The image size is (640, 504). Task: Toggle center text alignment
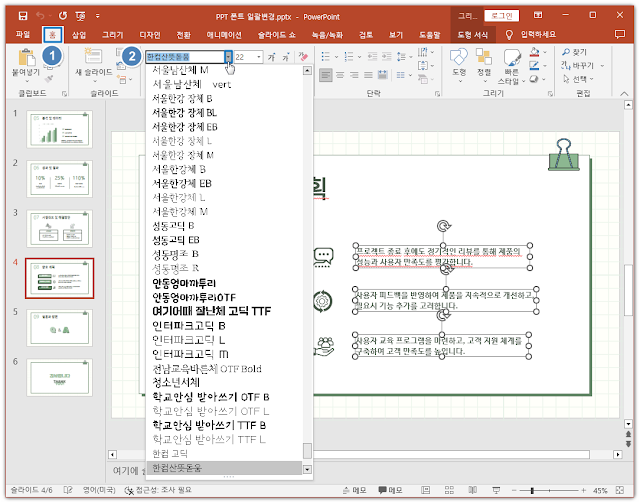point(340,75)
